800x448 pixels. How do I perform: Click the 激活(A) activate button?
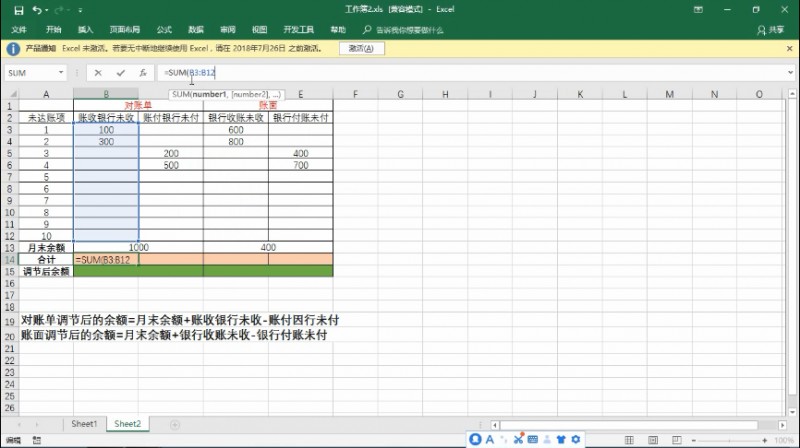click(x=361, y=48)
